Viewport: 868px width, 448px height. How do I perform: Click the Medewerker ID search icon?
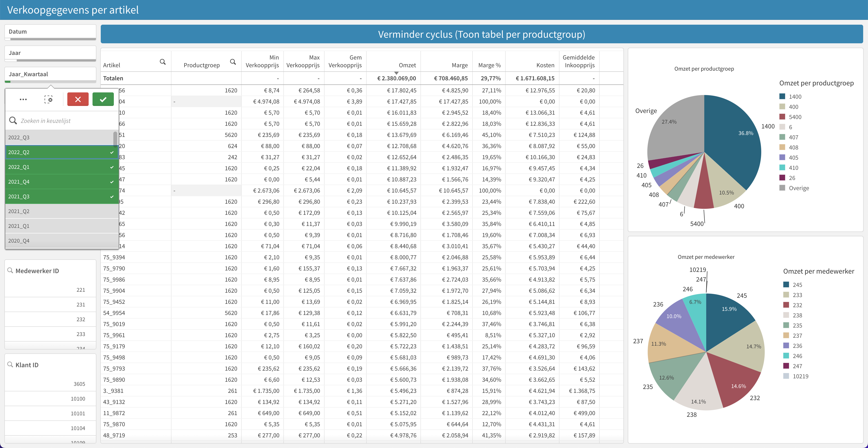[10, 270]
